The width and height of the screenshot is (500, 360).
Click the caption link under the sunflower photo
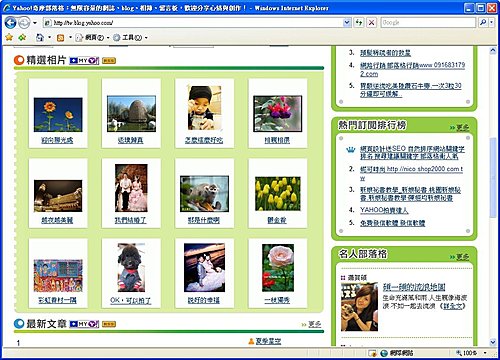[x=57, y=140]
